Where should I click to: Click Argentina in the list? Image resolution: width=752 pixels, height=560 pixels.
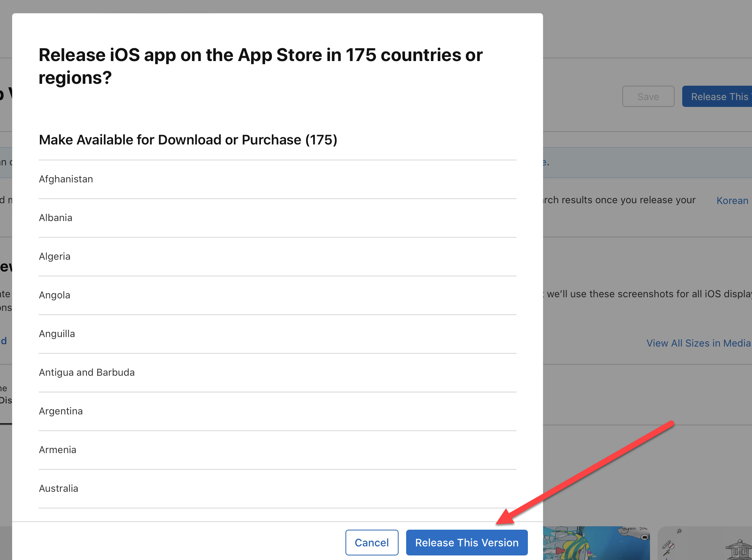61,411
